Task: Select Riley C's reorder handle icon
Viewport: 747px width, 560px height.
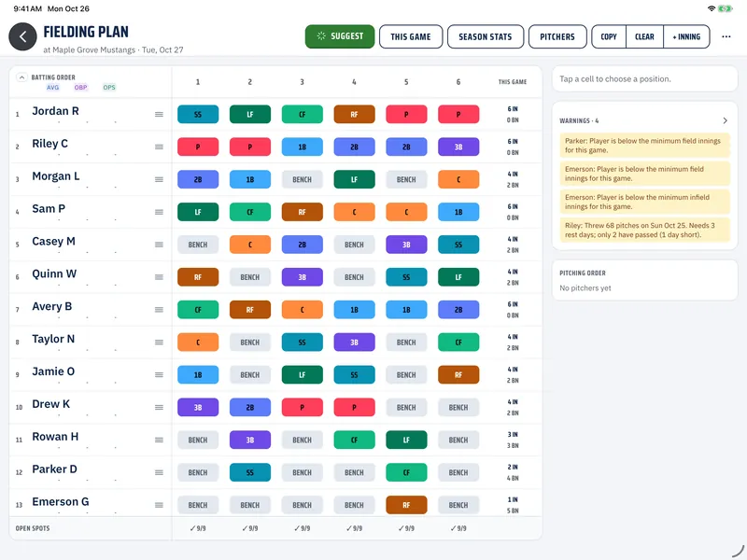Action: (x=159, y=147)
